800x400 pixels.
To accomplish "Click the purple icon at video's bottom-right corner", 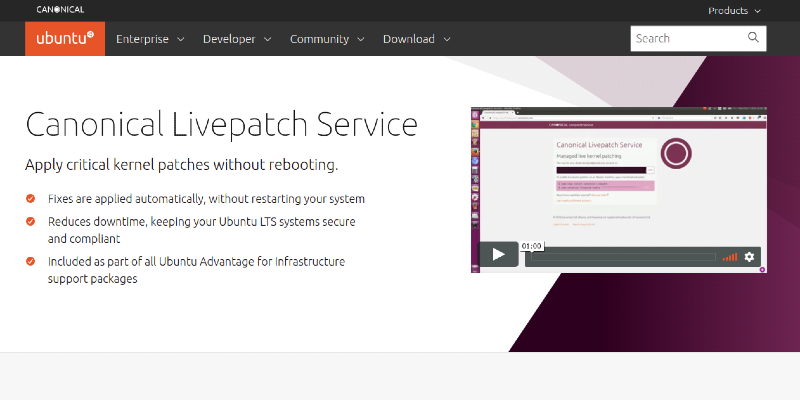I will pyautogui.click(x=762, y=269).
